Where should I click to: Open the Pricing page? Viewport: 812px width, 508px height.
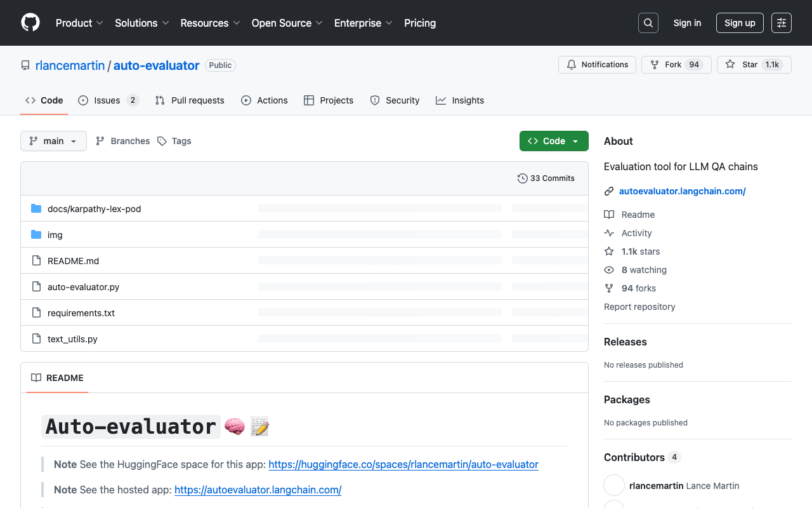[x=420, y=23]
